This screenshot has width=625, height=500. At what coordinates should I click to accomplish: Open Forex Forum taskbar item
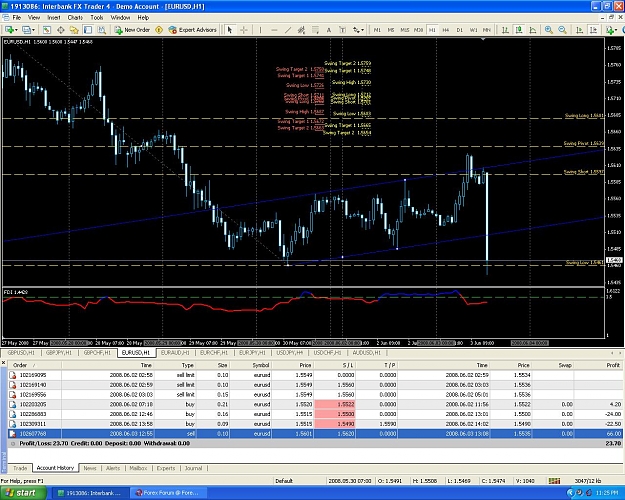[x=169, y=493]
